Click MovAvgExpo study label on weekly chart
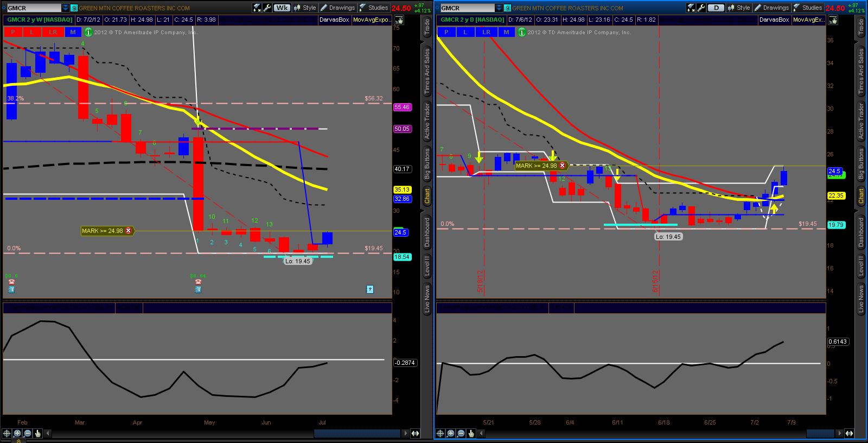The width and height of the screenshot is (868, 443). pyautogui.click(x=372, y=20)
